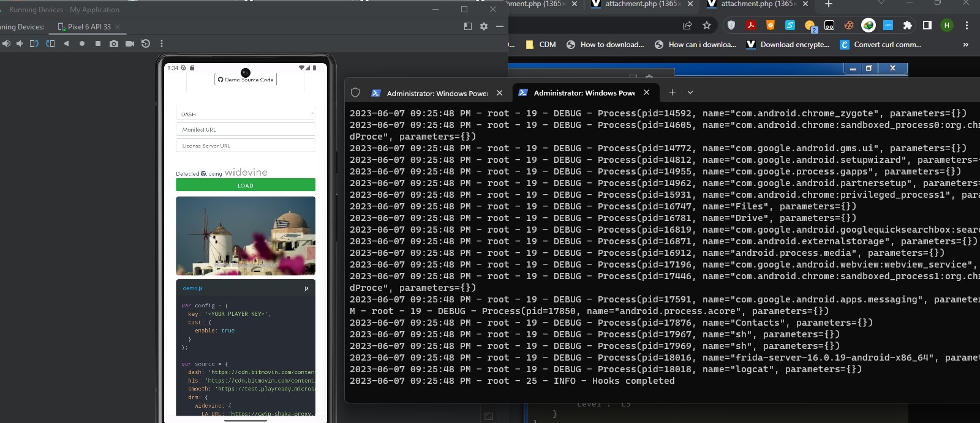Click the emulator volume down icon
The image size is (980, 423).
[20, 43]
